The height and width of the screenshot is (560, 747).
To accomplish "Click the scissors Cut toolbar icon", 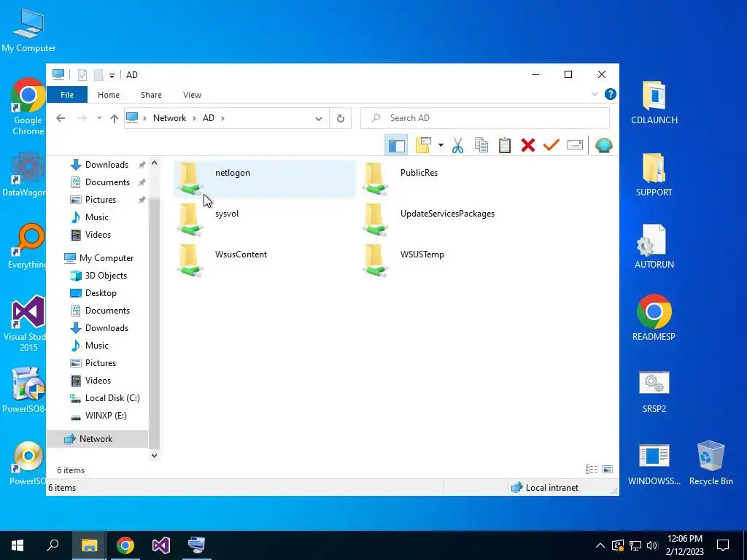I will [458, 145].
